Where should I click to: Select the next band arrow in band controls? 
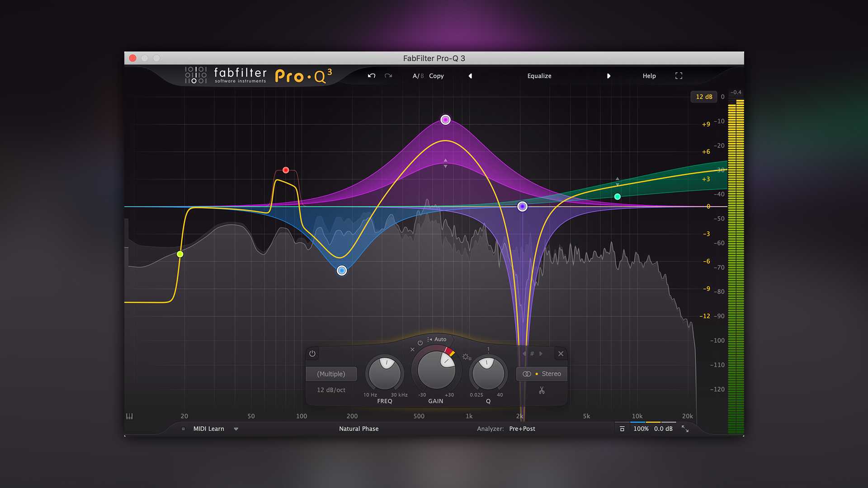541,354
